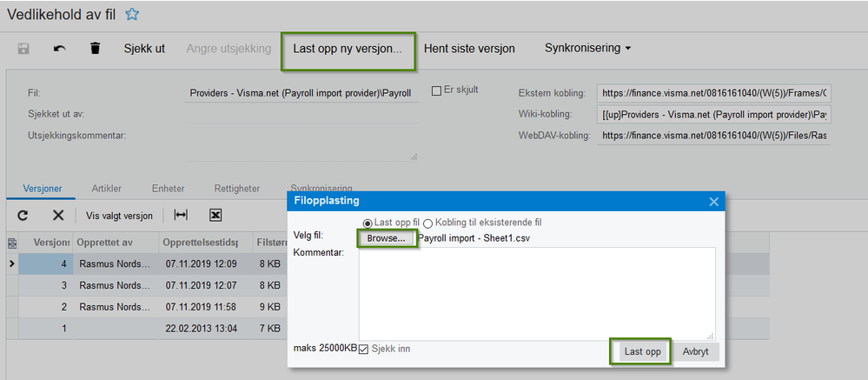
Task: Click the Excel export icon
Action: point(215,215)
